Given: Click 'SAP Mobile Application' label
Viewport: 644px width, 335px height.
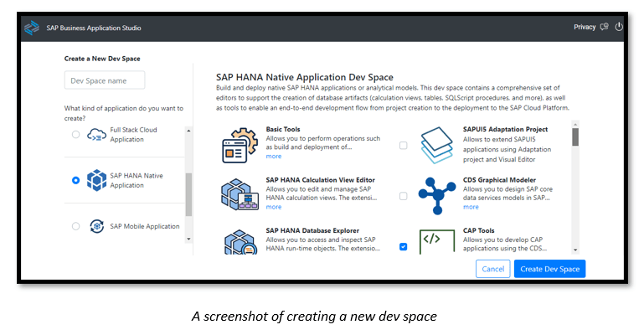Looking at the screenshot, I should tap(145, 226).
